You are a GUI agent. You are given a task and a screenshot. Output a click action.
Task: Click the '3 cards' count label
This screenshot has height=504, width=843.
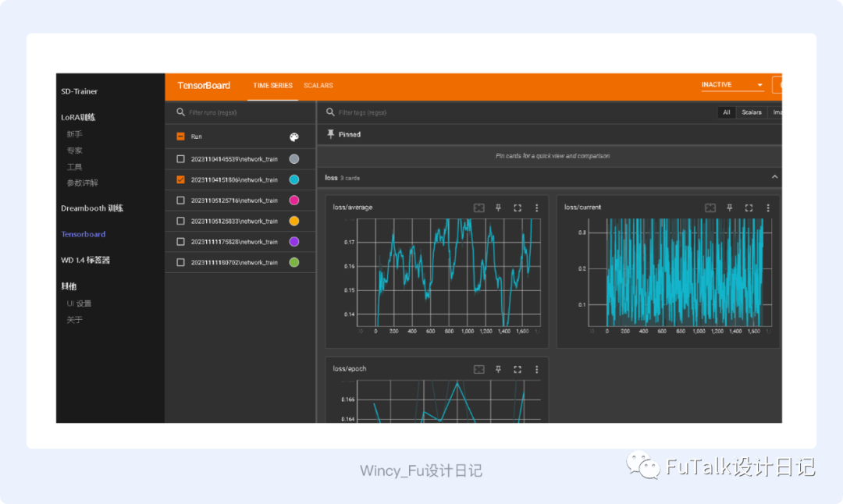pyautogui.click(x=350, y=178)
